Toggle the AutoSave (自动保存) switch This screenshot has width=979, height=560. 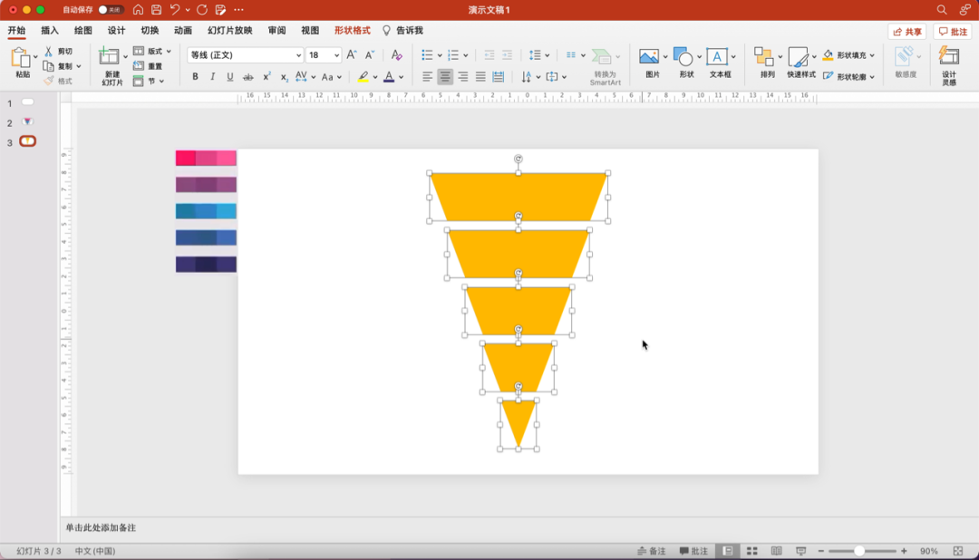click(x=111, y=10)
